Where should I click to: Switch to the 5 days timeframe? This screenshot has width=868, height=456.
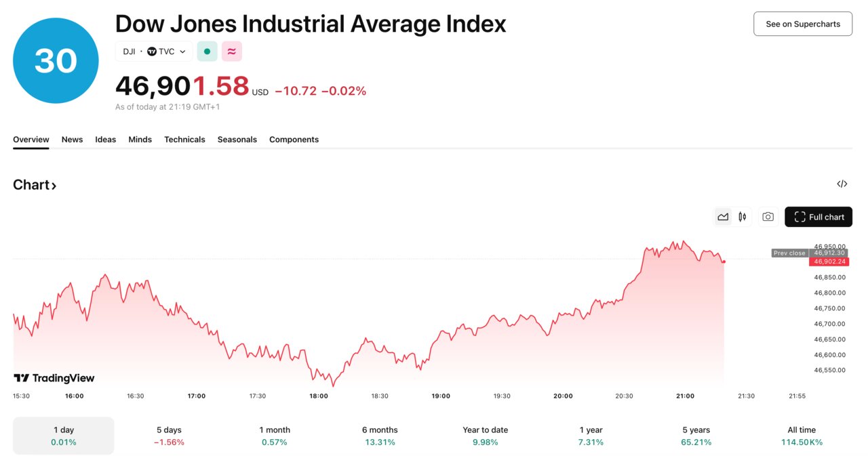(x=169, y=436)
